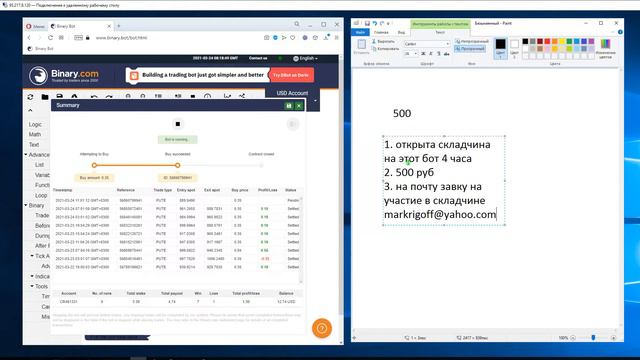Viewport: 640px width, 360px height.
Task: Collapse the toolbox with the up chevron
Action: tap(30, 111)
